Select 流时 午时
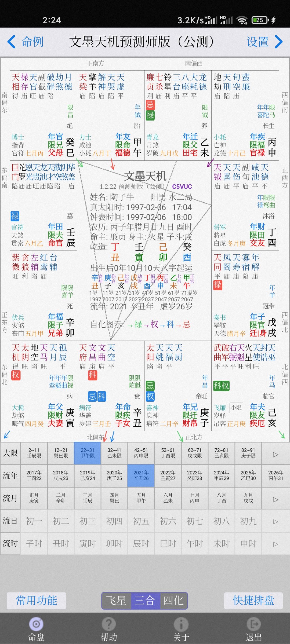 point(195,544)
